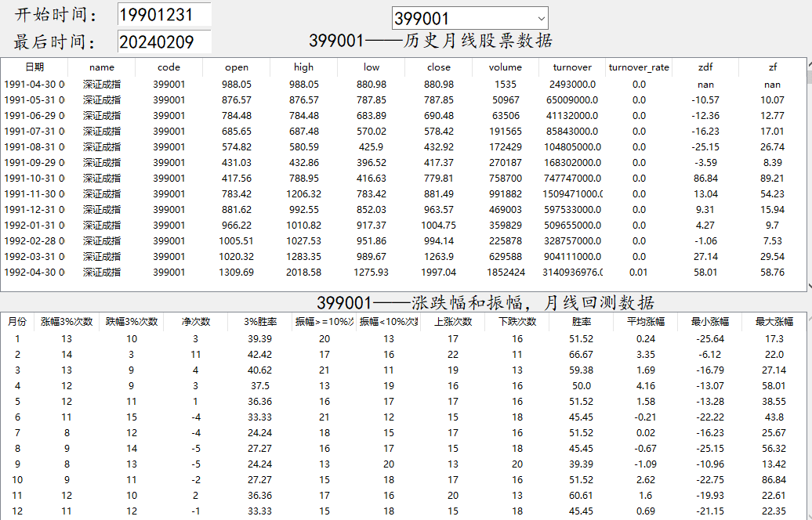Screen dimensions: 812x520
Task: Click the volume value 1852424
Action: 506,273
